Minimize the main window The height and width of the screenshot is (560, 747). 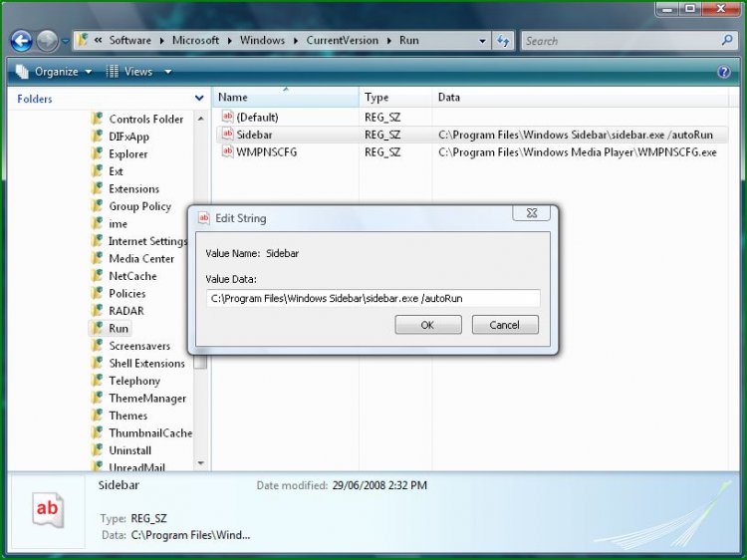[668, 8]
